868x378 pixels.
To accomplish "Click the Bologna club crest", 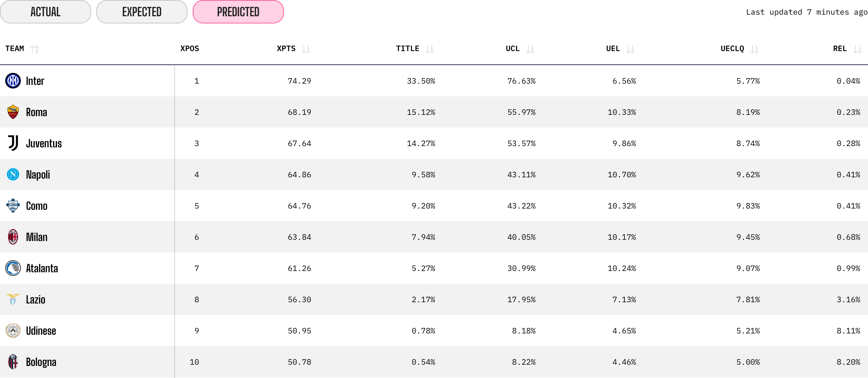I will [x=13, y=362].
